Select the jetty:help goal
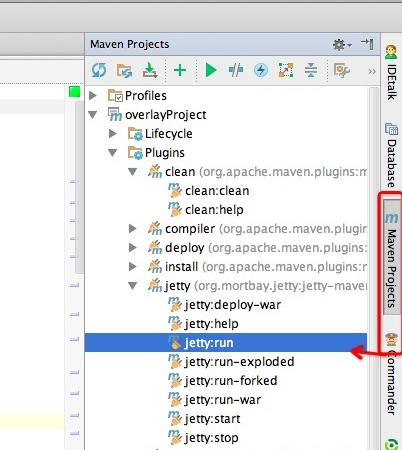Viewport: 402px width, 450px height. pos(211,324)
